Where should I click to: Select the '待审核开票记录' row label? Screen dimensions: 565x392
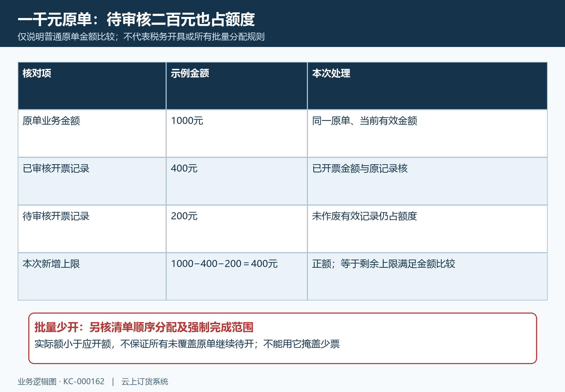pos(56,216)
